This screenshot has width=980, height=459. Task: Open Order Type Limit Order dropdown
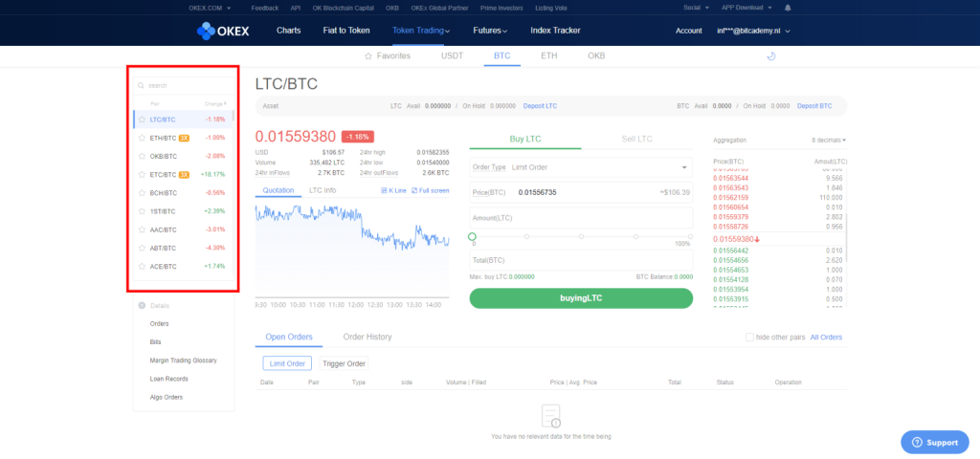click(581, 167)
